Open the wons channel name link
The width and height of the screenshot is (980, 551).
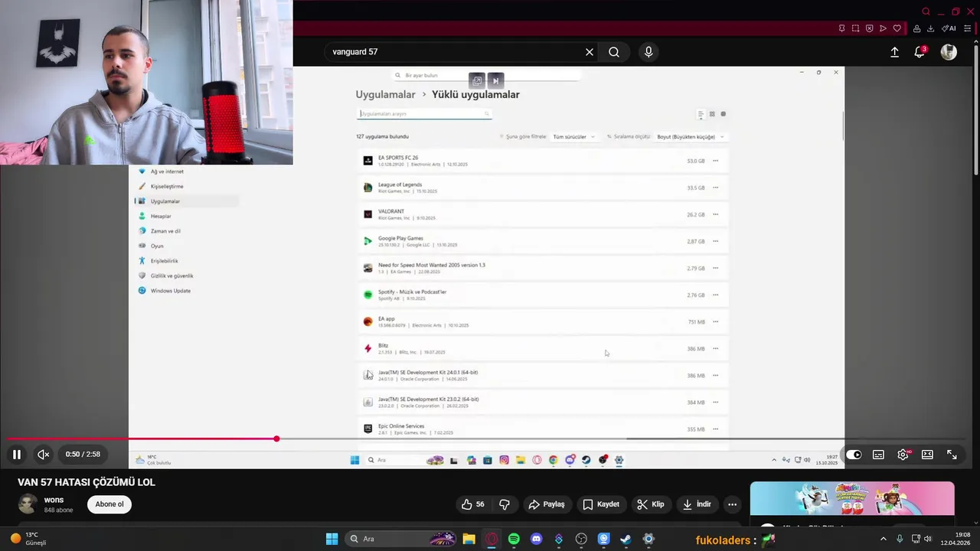click(54, 500)
